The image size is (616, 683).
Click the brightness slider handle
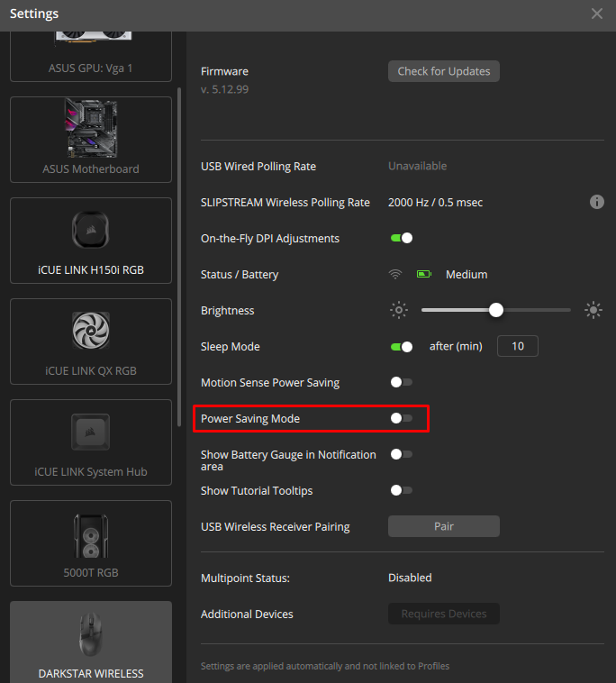coord(496,310)
